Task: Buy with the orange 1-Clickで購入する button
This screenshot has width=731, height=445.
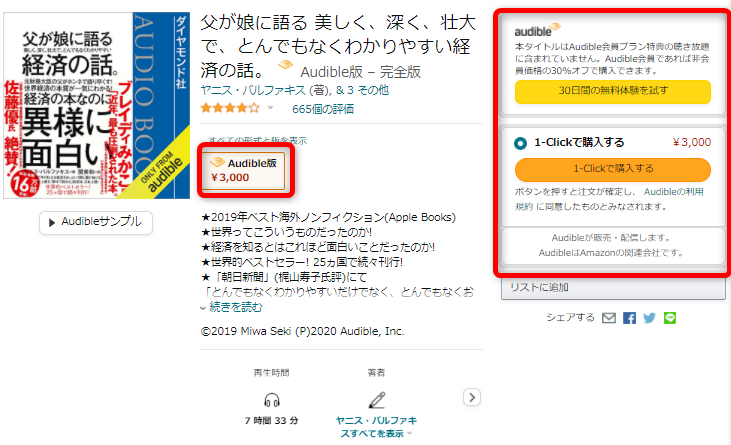Action: coord(613,170)
